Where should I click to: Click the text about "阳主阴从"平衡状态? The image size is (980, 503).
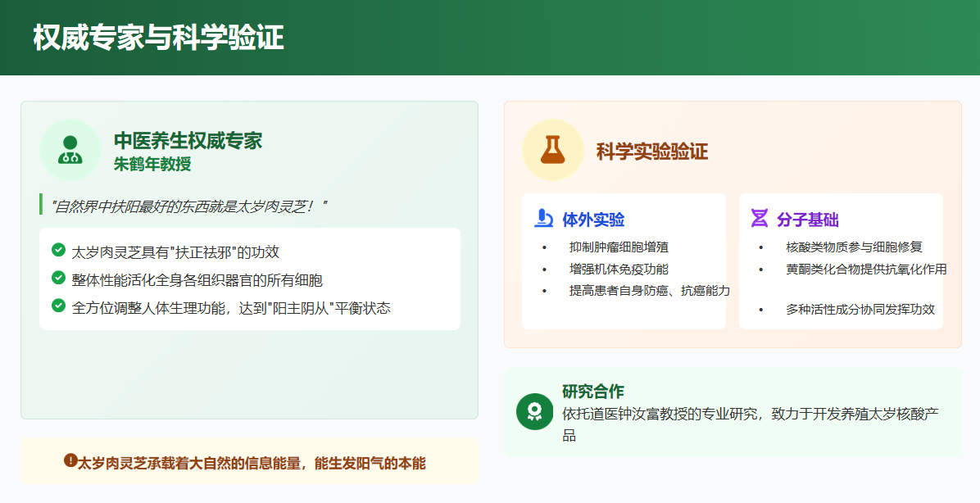tap(231, 308)
